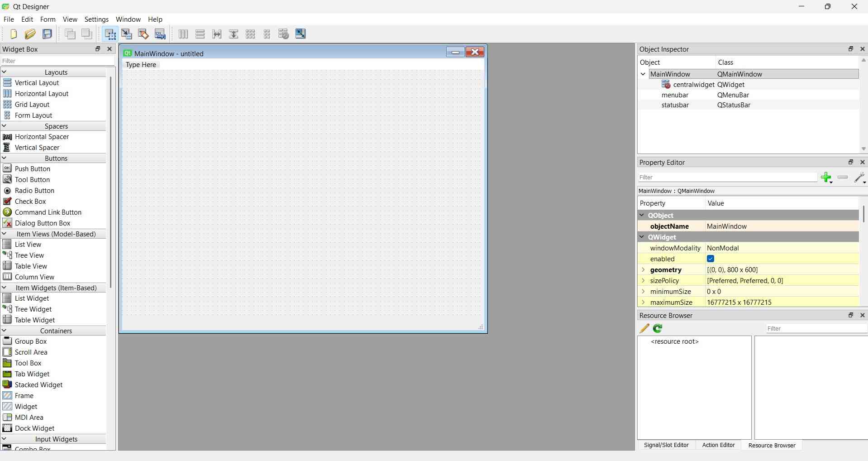Collapse the Spacers category

pos(4,126)
